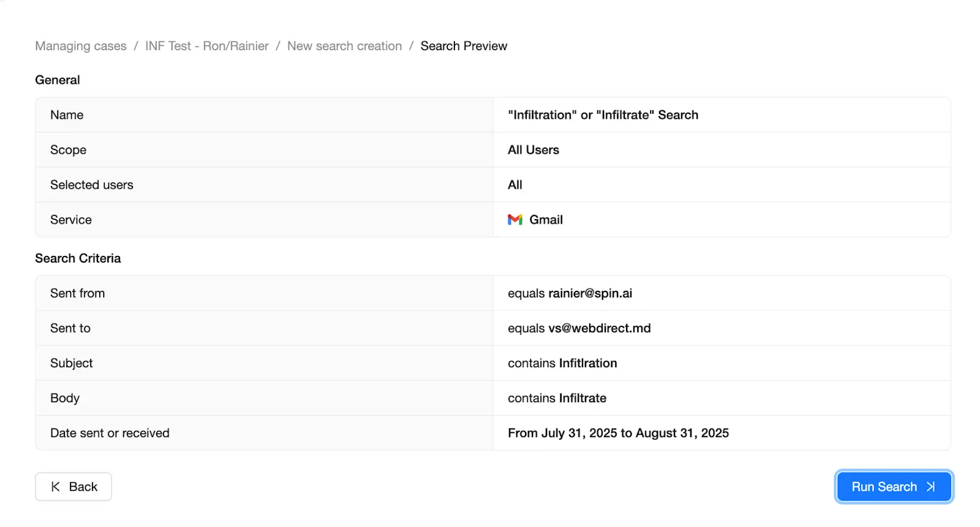Open the INF Test - Ron/Rainier breadcrumb
Viewport: 980px width, 527px height.
(x=207, y=46)
